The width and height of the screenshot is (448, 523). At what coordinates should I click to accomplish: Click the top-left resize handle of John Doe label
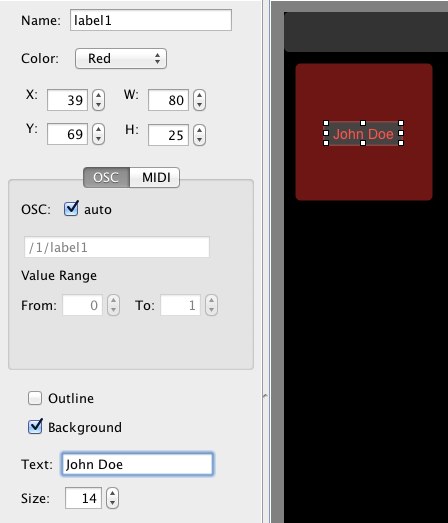[x=326, y=123]
